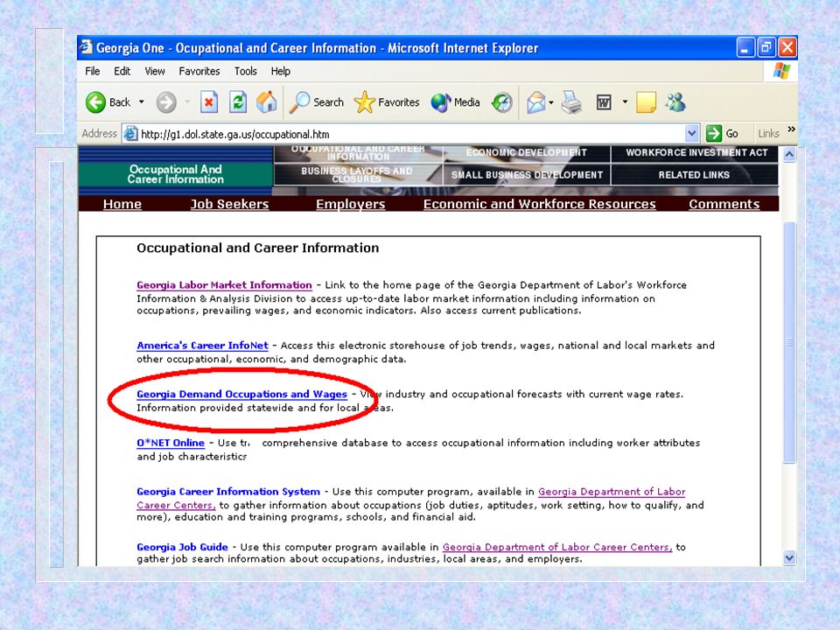Open the Favorites star button
This screenshot has width=840, height=630.
pyautogui.click(x=387, y=101)
